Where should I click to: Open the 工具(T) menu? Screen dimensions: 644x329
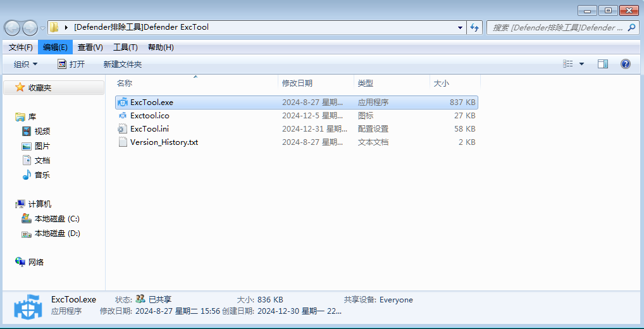[125, 47]
